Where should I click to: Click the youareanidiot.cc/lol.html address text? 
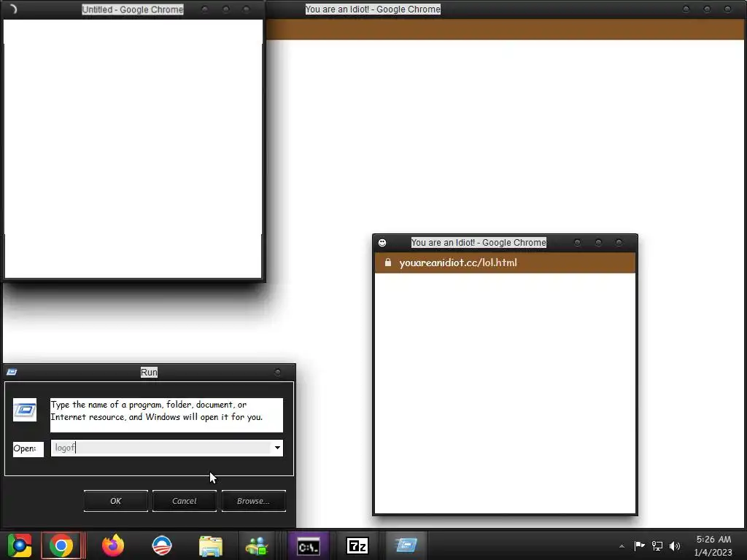click(x=458, y=262)
